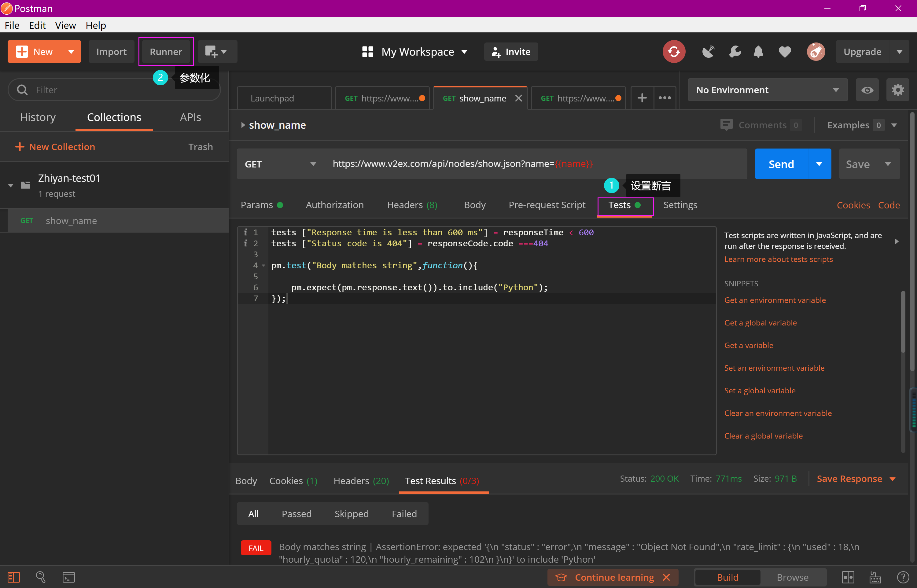Fold code at line 4
Image resolution: width=917 pixels, height=588 pixels.
(263, 265)
